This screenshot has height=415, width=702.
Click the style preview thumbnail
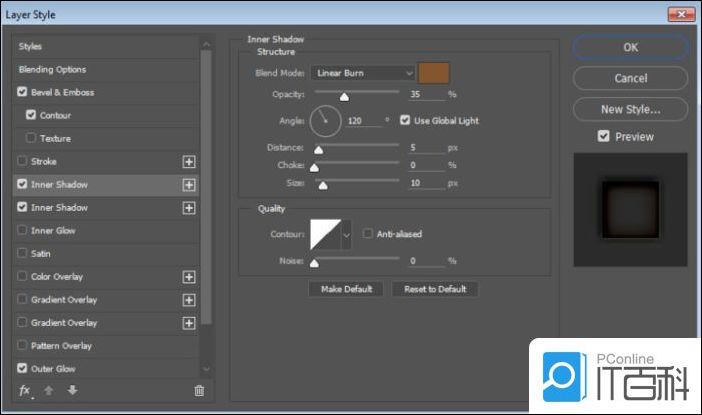pos(630,210)
